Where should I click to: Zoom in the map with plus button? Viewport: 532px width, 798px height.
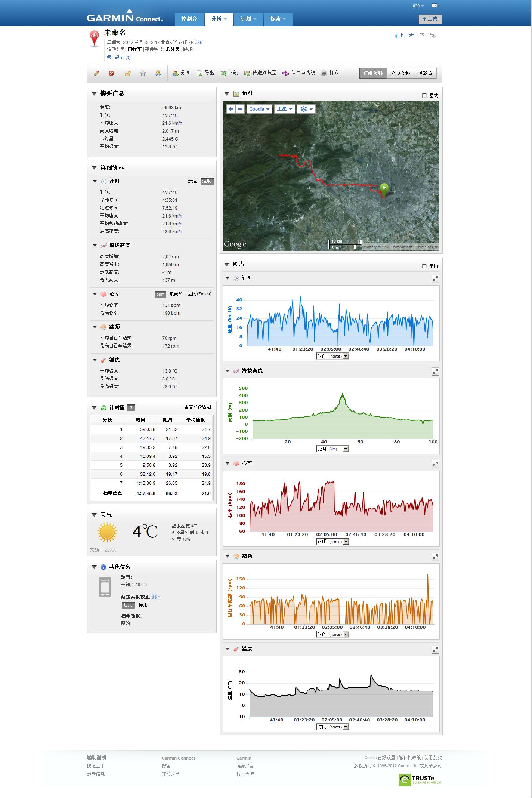pyautogui.click(x=231, y=109)
